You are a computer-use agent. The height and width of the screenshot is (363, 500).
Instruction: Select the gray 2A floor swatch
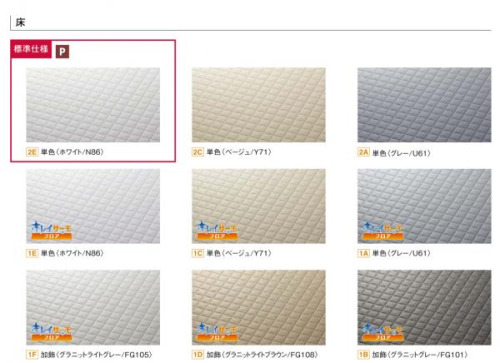tap(424, 105)
